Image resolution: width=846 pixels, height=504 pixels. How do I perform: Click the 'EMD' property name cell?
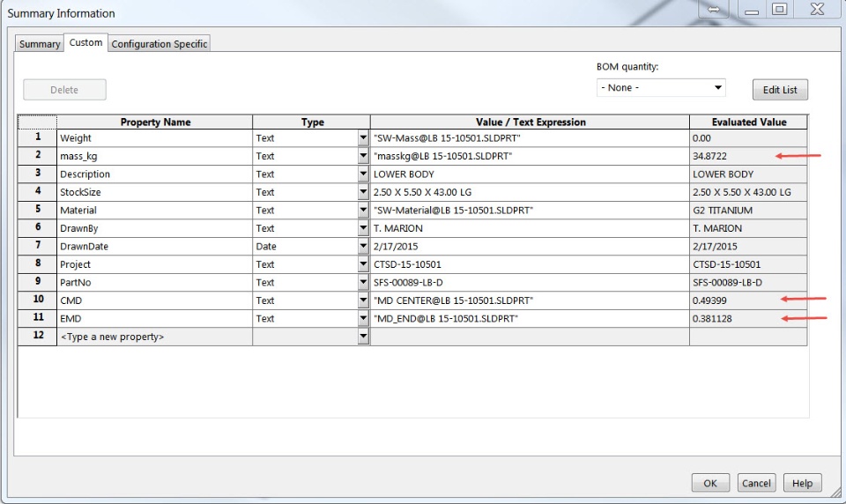[x=154, y=319]
